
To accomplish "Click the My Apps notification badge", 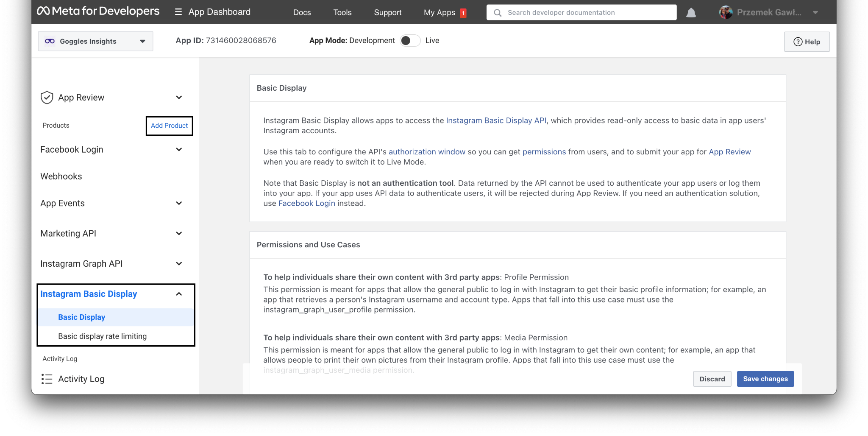I will point(463,13).
